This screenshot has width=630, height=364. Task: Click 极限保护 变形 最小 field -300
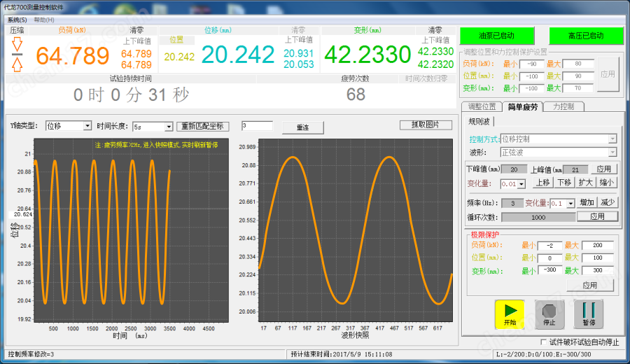pyautogui.click(x=549, y=270)
